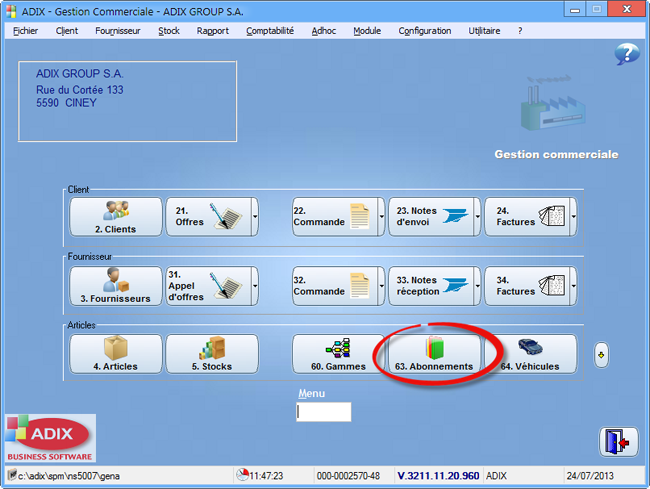Click the yellow down arrow for more modules

(601, 355)
